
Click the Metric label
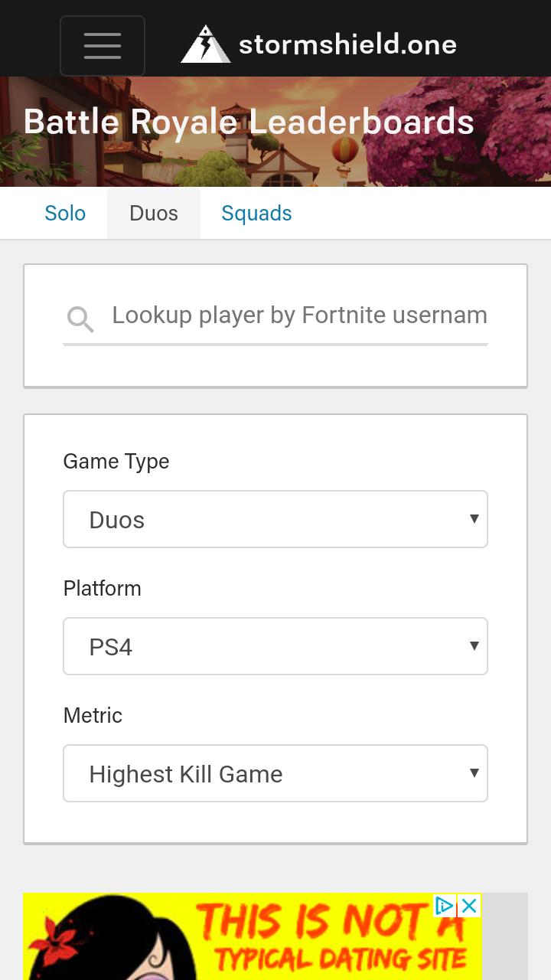pyautogui.click(x=93, y=716)
